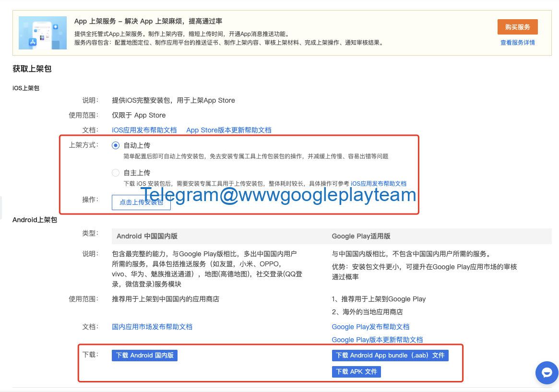Click the orange 购买服务 button

click(x=517, y=27)
